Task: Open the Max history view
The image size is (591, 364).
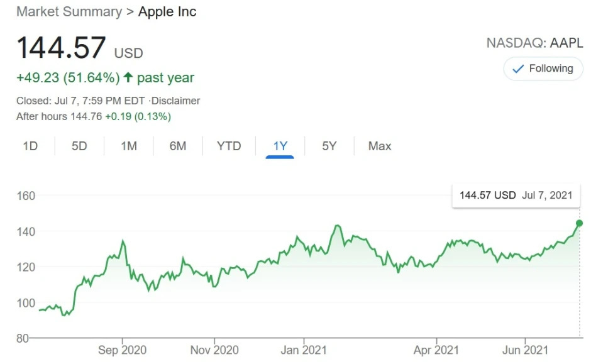Action: pyautogui.click(x=378, y=145)
